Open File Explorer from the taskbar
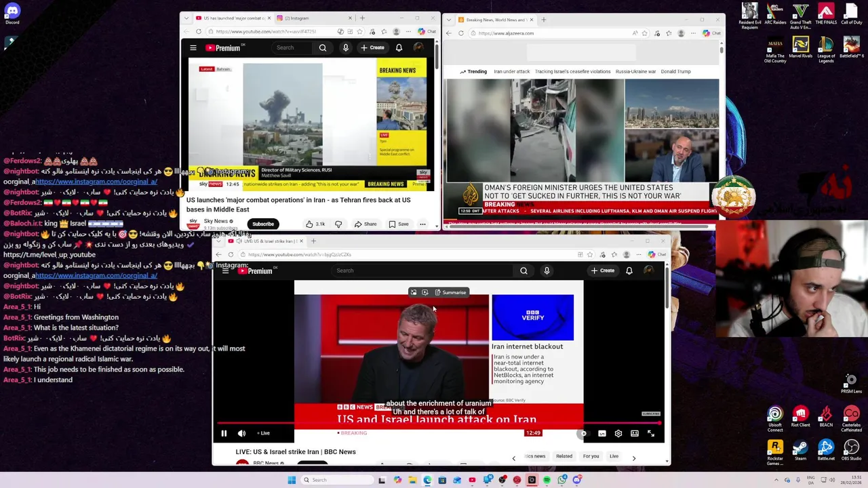The width and height of the screenshot is (868, 488). coord(412,480)
